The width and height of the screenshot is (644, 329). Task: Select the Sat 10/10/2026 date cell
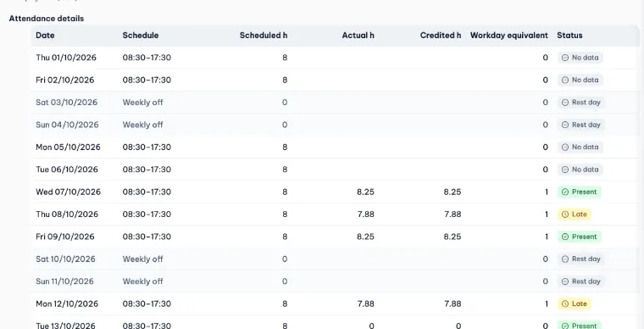(x=65, y=259)
